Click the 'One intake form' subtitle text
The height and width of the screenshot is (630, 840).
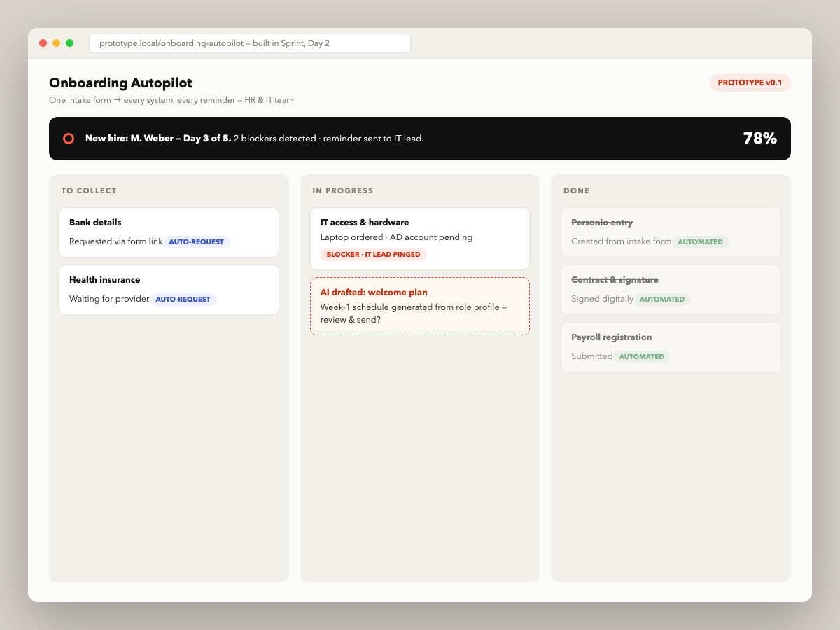tap(171, 100)
